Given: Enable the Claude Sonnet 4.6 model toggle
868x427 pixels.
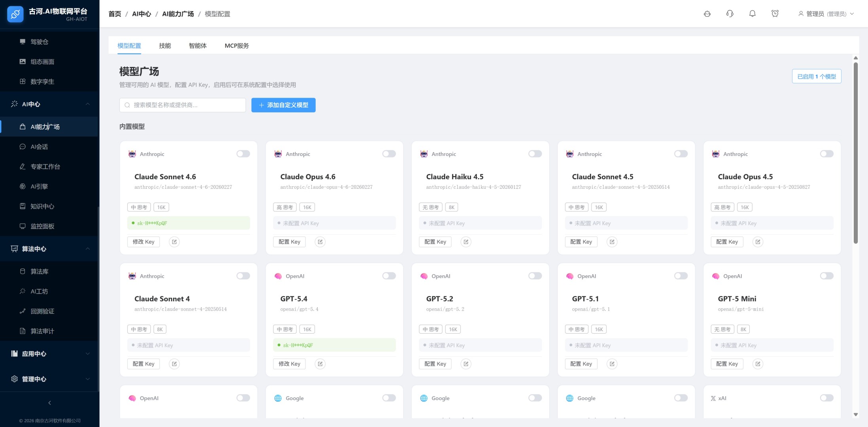Looking at the screenshot, I should (243, 154).
